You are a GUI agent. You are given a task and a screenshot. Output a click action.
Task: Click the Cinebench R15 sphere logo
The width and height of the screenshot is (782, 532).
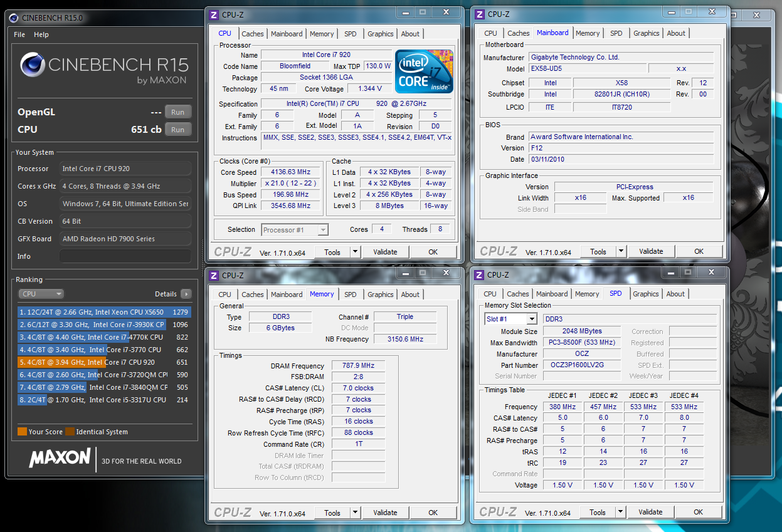click(x=32, y=65)
